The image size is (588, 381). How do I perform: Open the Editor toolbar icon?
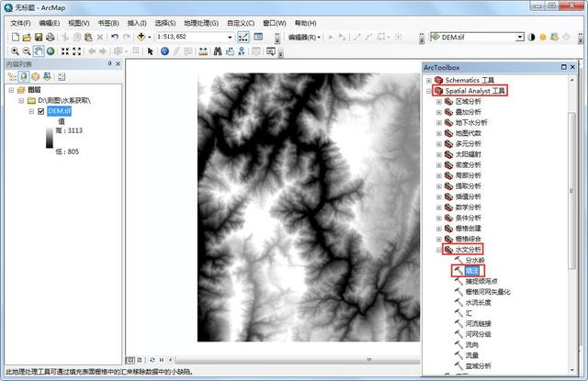click(243, 37)
